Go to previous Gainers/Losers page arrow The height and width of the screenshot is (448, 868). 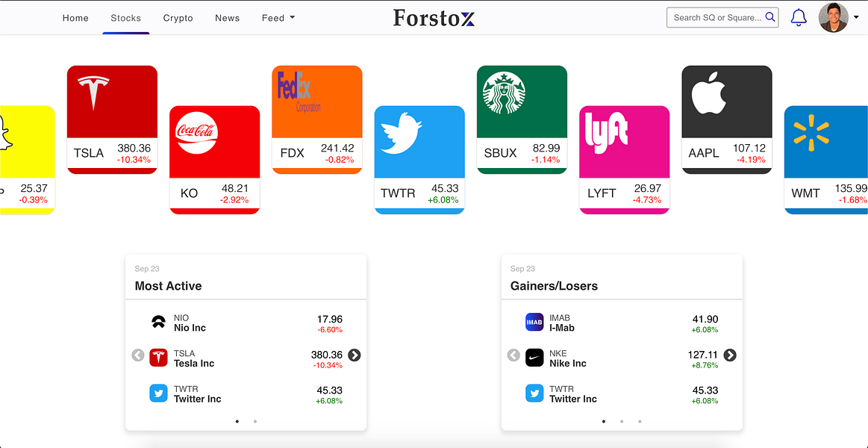tap(513, 355)
